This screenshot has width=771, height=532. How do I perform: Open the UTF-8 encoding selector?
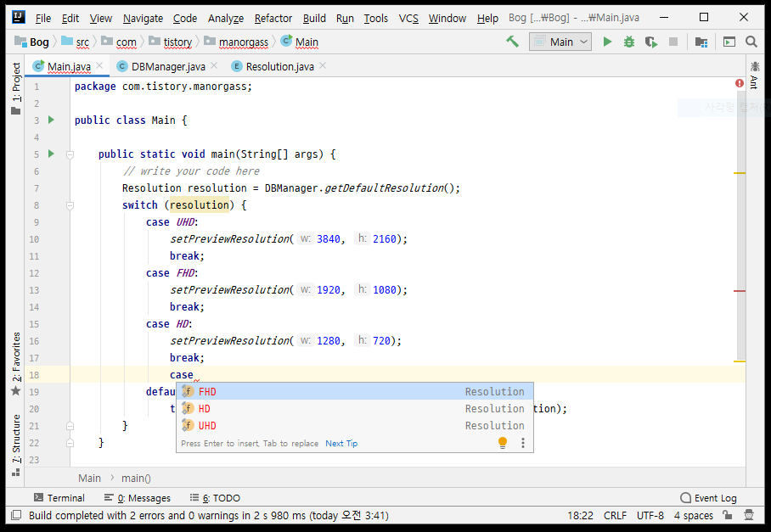point(650,515)
